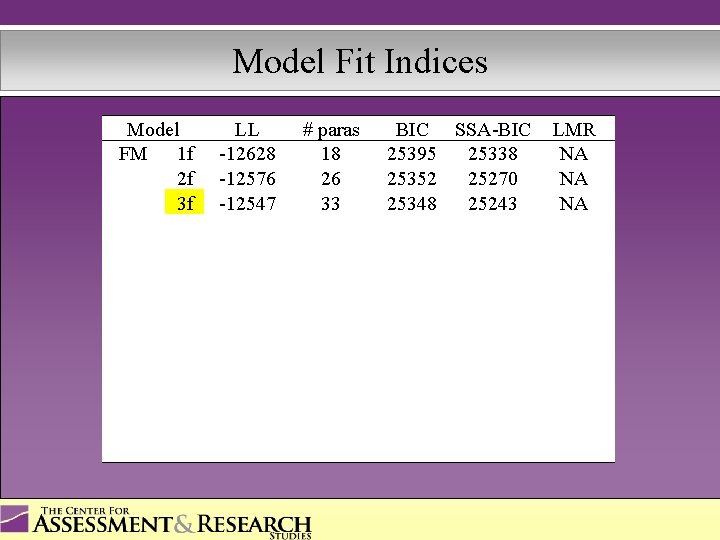Click the LL value -12576

(x=248, y=179)
